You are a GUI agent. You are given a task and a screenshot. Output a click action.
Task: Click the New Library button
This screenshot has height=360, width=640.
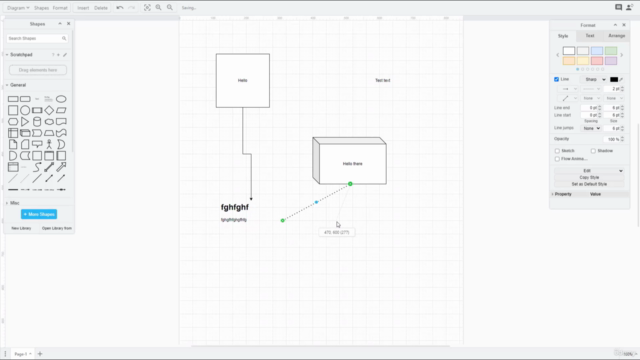[21, 228]
